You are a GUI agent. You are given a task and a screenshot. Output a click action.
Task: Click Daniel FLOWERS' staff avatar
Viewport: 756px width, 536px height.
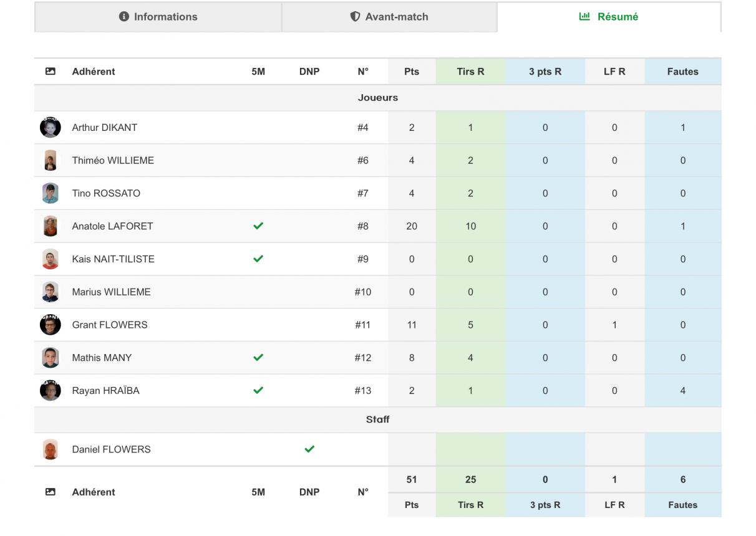[51, 449]
